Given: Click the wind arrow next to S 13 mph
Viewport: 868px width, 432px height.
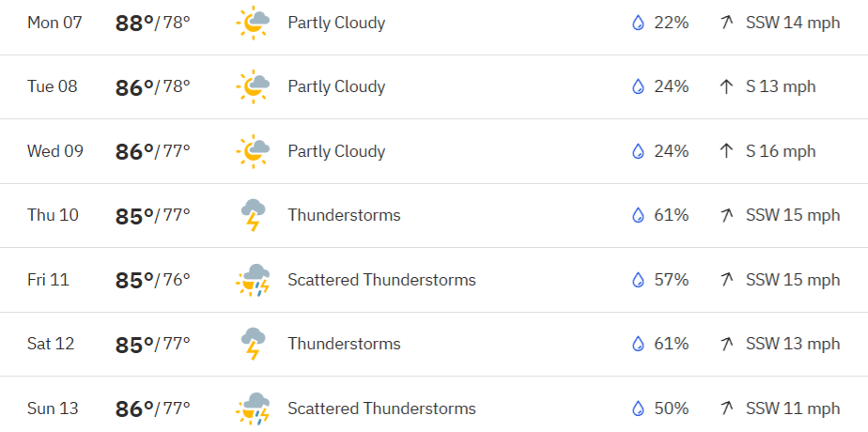Looking at the screenshot, I should [x=726, y=86].
